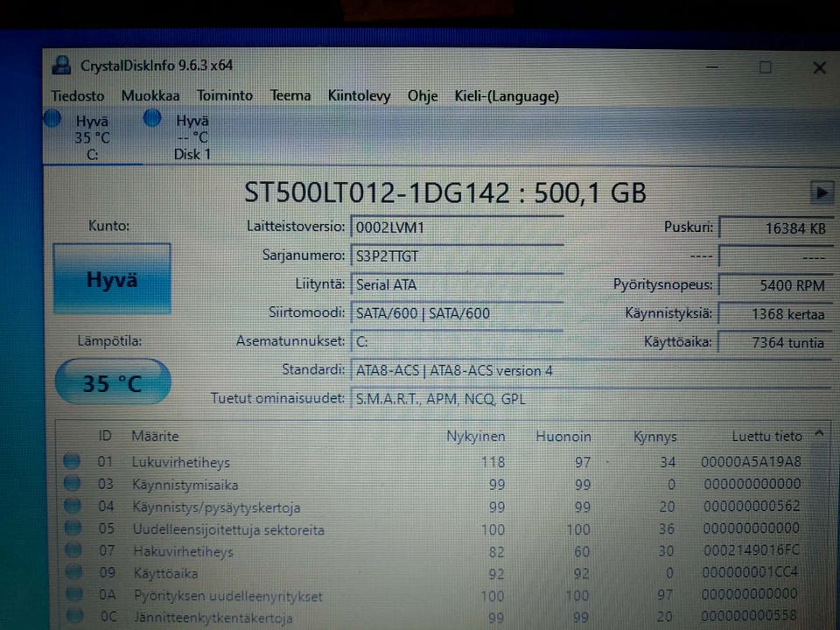
Task: Open the Teema menu
Action: pyautogui.click(x=290, y=96)
